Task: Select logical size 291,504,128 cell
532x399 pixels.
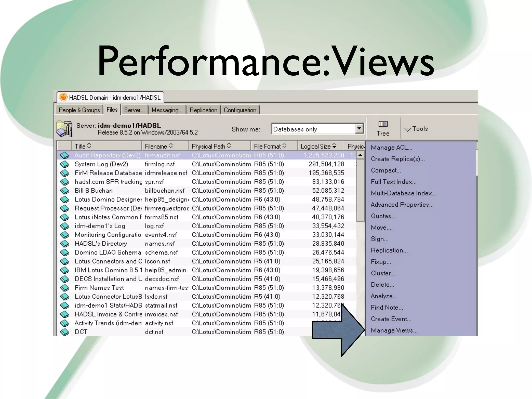Action: [x=326, y=164]
